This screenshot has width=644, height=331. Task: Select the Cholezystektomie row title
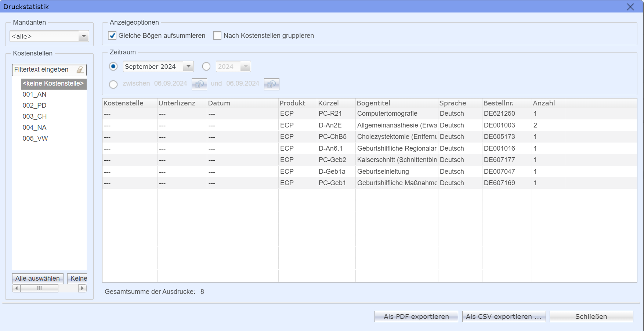(x=397, y=137)
